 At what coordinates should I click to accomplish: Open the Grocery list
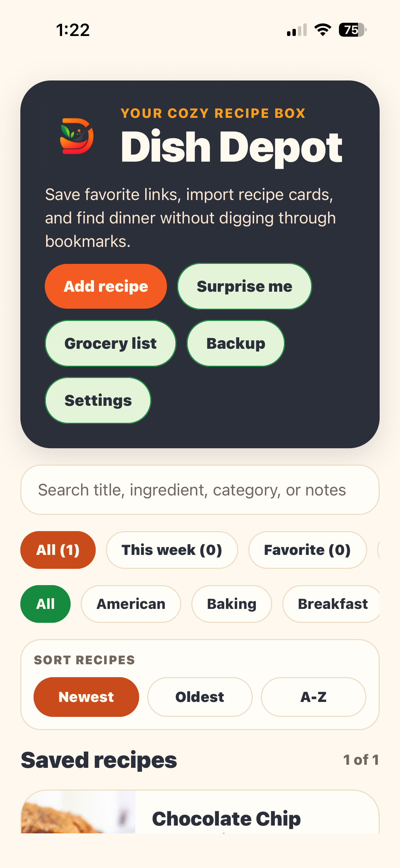coord(111,343)
